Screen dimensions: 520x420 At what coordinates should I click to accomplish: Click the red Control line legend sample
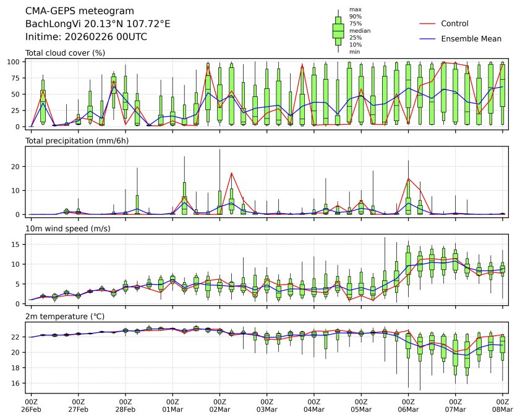pos(427,24)
